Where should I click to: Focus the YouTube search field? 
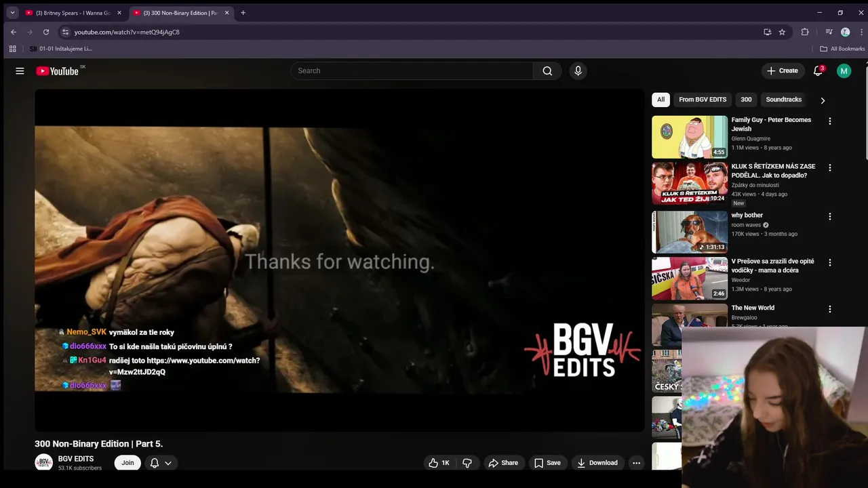pos(412,71)
